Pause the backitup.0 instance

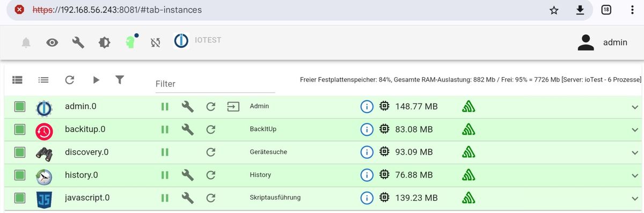click(165, 129)
